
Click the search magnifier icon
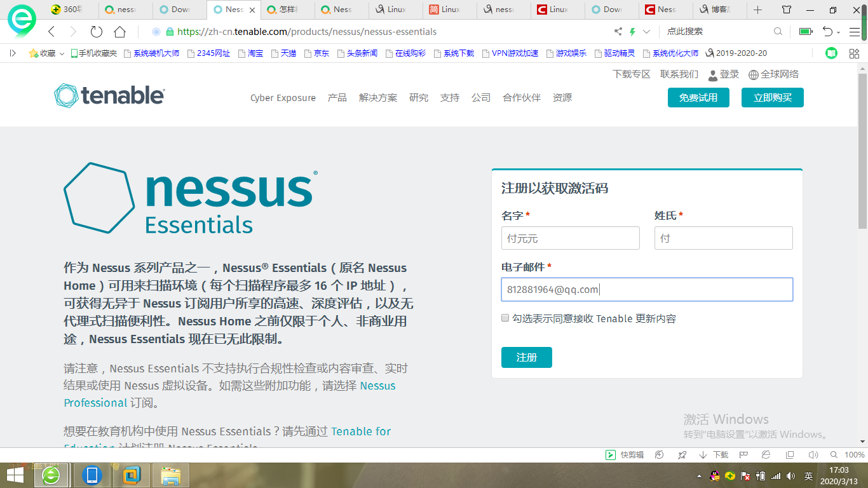(778, 32)
